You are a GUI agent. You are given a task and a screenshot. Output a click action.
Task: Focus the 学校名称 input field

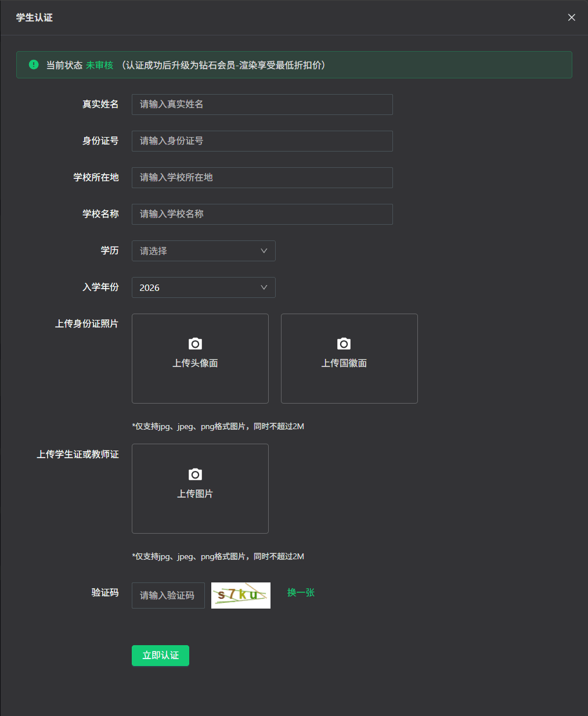262,214
